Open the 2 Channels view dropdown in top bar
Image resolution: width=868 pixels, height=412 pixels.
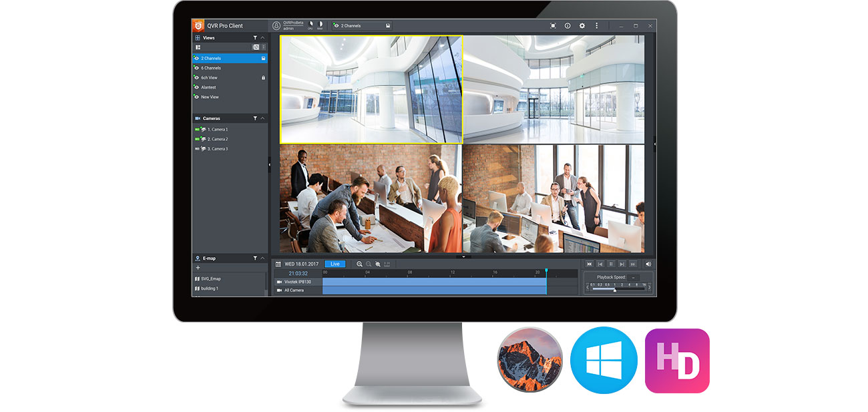pos(362,26)
